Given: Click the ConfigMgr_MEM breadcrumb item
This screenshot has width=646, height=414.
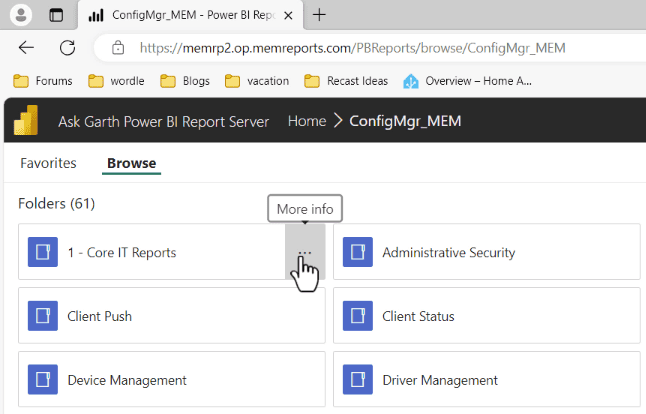Looking at the screenshot, I should click(405, 121).
